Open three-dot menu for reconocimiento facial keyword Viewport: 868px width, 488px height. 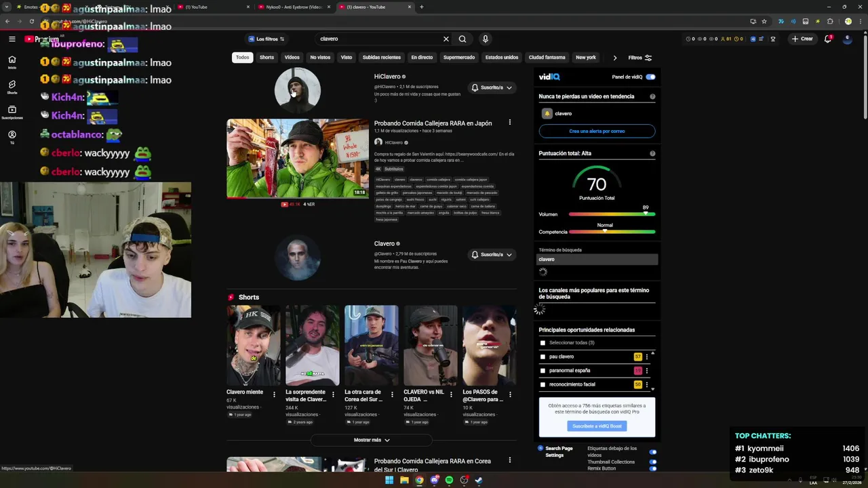click(646, 384)
